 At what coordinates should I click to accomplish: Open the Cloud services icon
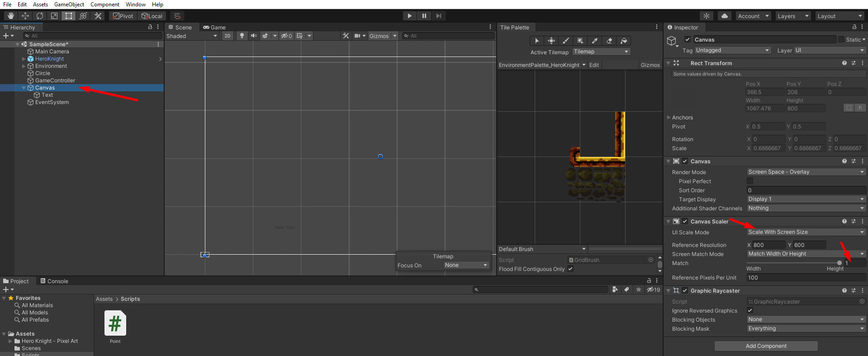tap(725, 16)
